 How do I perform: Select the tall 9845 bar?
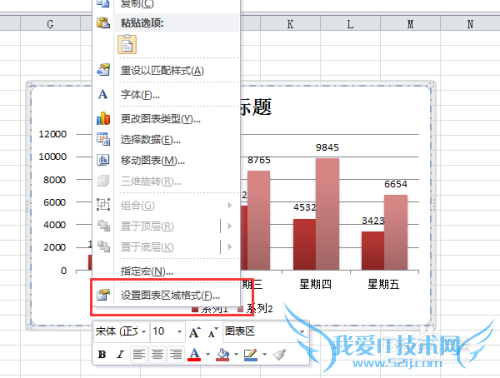coord(328,214)
